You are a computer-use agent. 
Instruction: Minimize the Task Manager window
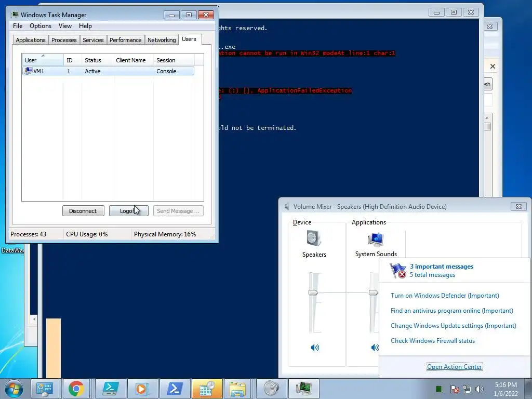coord(171,15)
